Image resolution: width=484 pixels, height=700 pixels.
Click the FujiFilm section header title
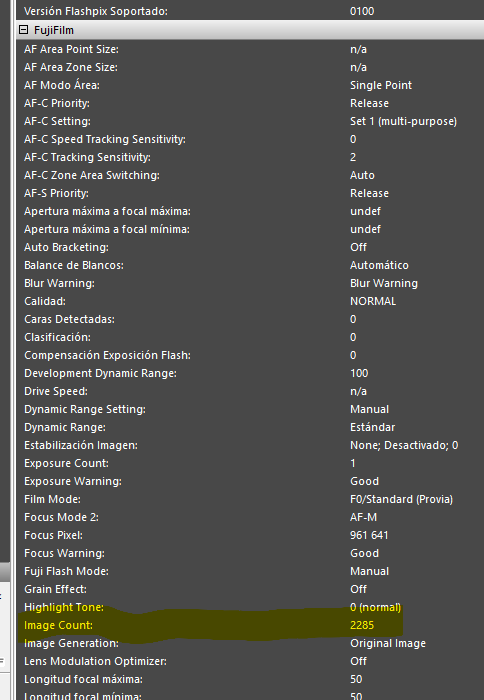(54, 30)
